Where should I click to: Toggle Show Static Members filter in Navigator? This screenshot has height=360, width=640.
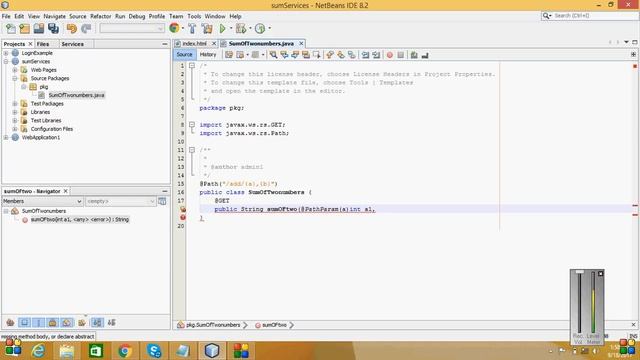(38, 322)
